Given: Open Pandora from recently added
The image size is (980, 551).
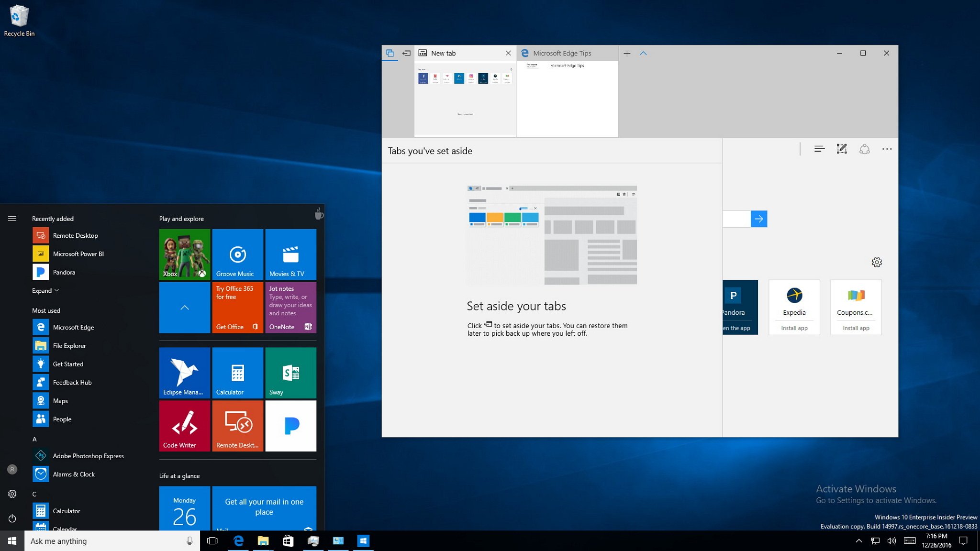Looking at the screenshot, I should point(63,272).
